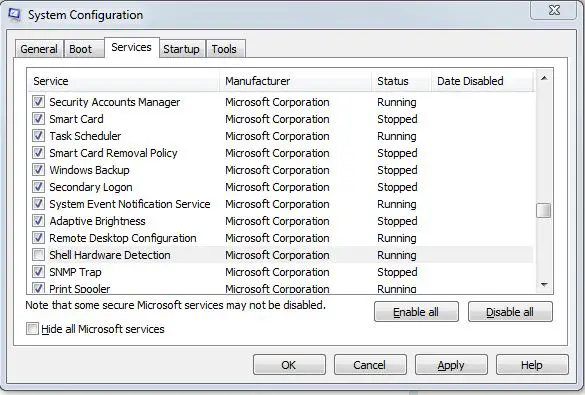Click the Disable all button
Viewport: 585px width, 395px height.
510,312
